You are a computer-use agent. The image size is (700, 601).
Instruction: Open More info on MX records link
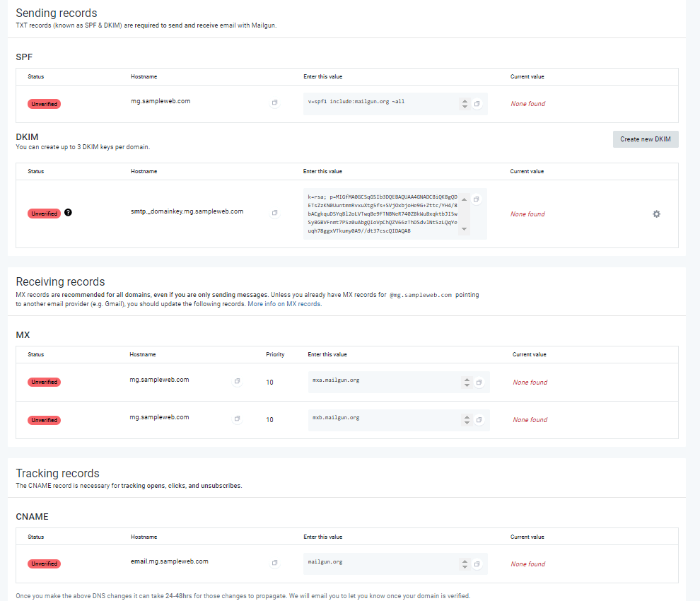tap(284, 304)
